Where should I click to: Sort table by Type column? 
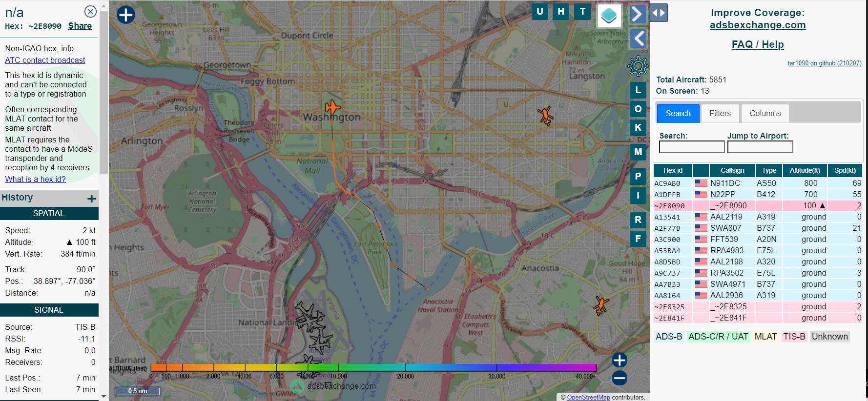coord(769,170)
